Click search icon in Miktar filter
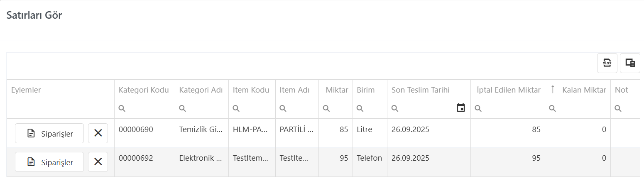Viewport: 644px width, 181px height. (x=326, y=108)
